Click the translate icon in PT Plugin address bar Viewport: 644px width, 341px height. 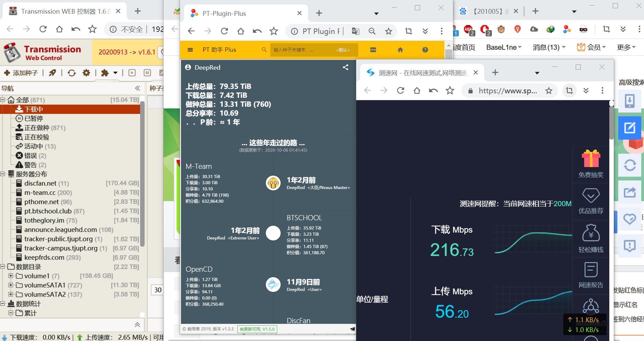tap(355, 31)
